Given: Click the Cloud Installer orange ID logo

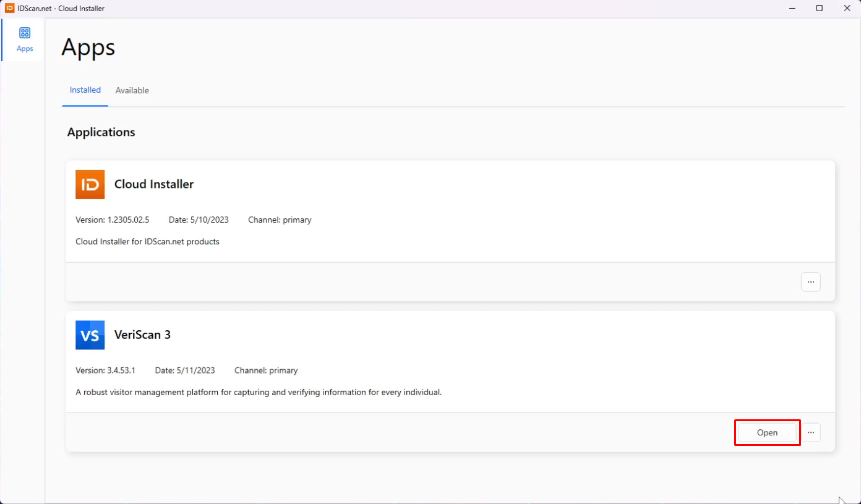Looking at the screenshot, I should coord(90,184).
